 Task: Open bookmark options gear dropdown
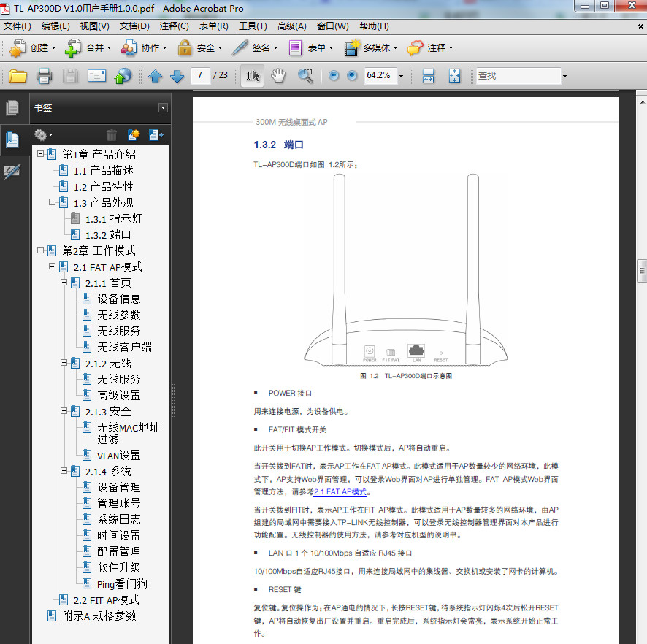pos(43,135)
